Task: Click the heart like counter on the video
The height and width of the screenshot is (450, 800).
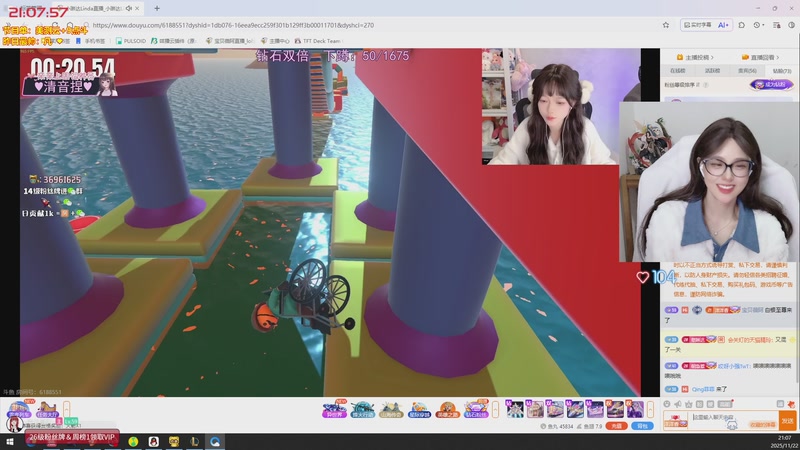Action: [656, 277]
